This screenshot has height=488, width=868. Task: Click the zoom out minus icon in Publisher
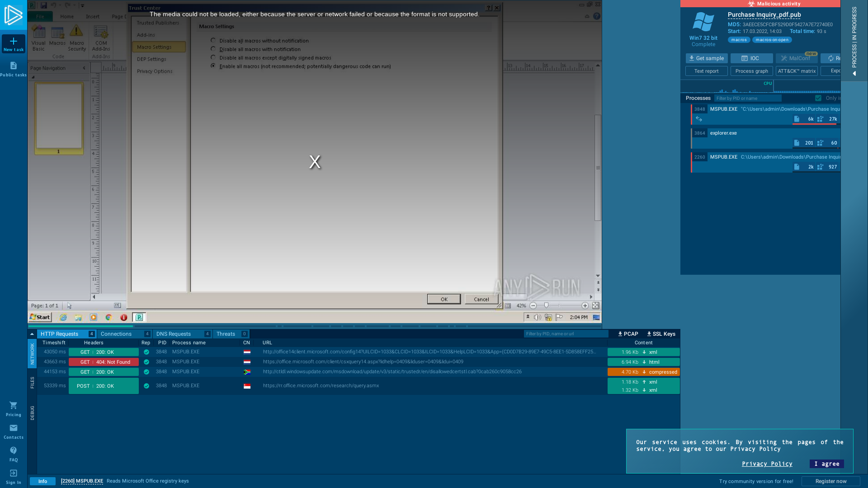(533, 306)
